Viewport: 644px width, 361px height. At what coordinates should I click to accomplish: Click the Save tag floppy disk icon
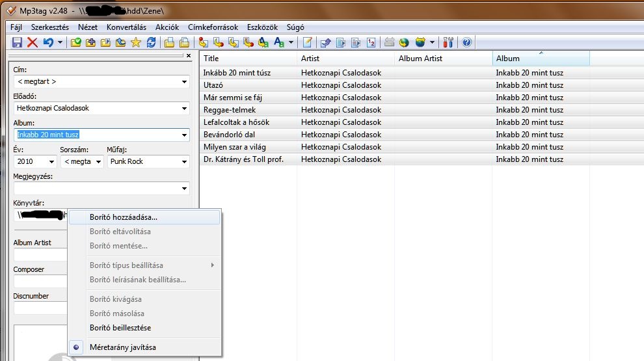(x=18, y=43)
